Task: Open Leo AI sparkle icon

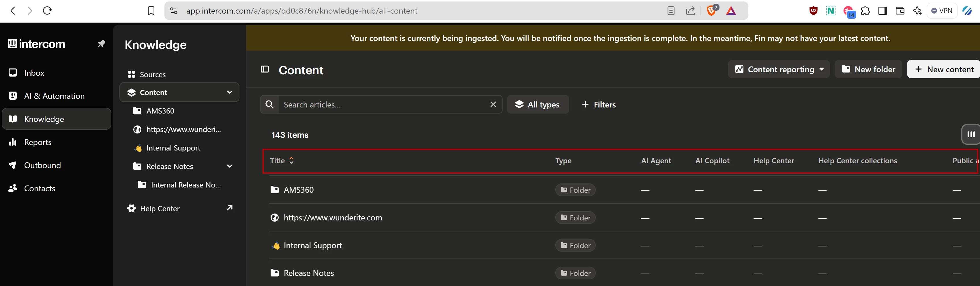Action: pos(917,11)
